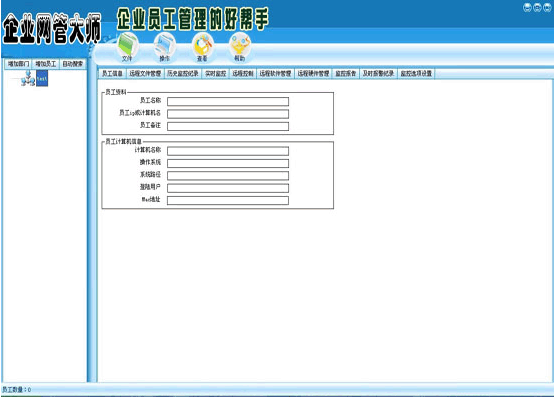Switch to the 员工信息 tab
Image resolution: width=555 pixels, height=397 pixels.
pyautogui.click(x=112, y=73)
